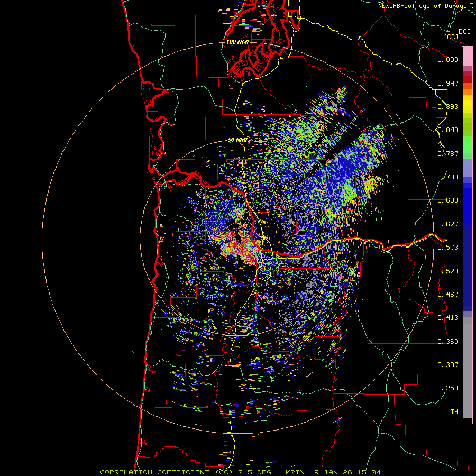Click the 0.467 legend value
This screenshot has width=476, height=476.
coord(448,295)
